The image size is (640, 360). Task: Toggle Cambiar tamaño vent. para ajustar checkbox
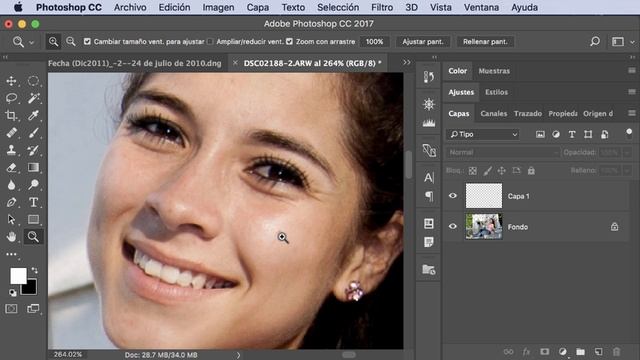click(87, 42)
